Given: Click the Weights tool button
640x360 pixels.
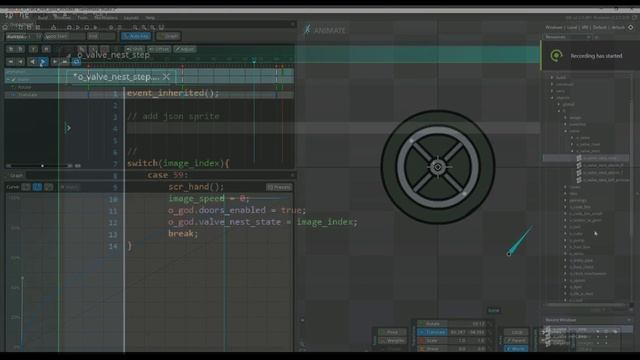Looking at the screenshot, I should tap(392, 340).
